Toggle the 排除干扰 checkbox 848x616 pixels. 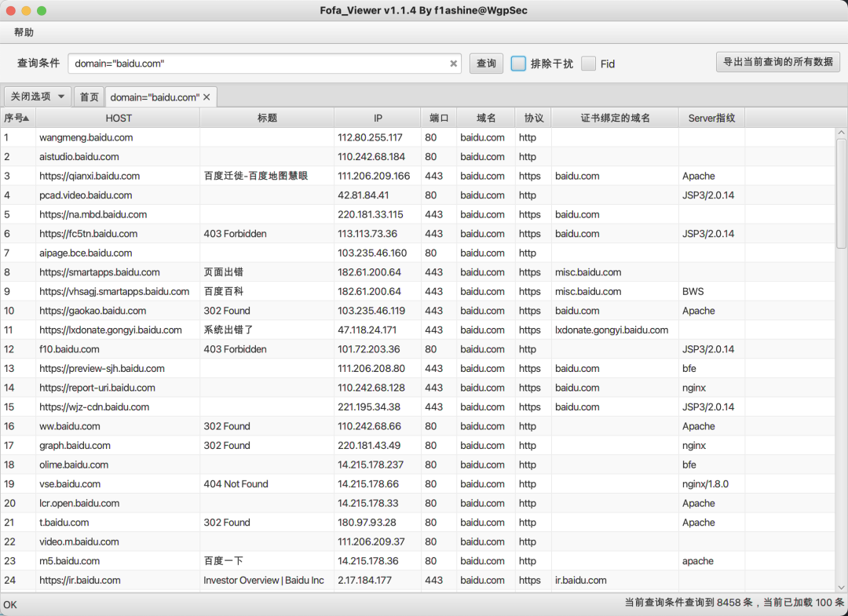pyautogui.click(x=518, y=64)
